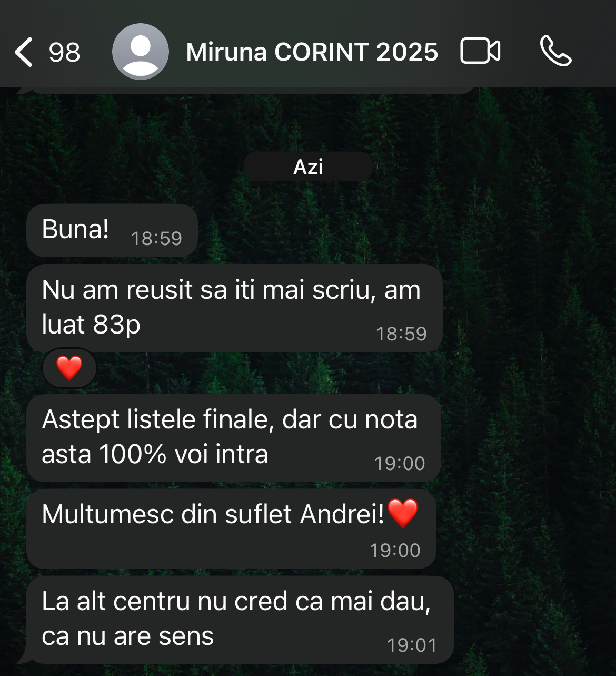Select the Astept listele finale message

tap(234, 438)
